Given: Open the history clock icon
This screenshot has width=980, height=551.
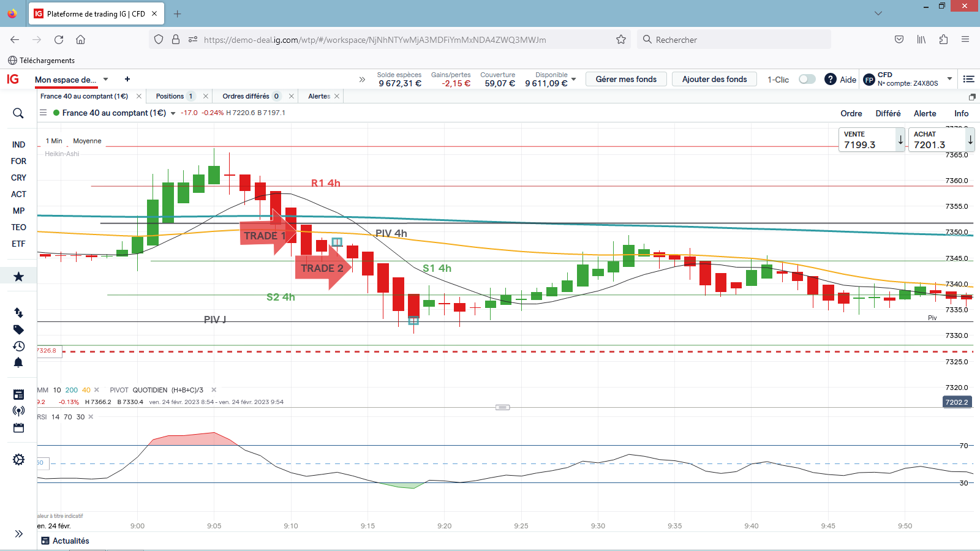Looking at the screenshot, I should (18, 346).
